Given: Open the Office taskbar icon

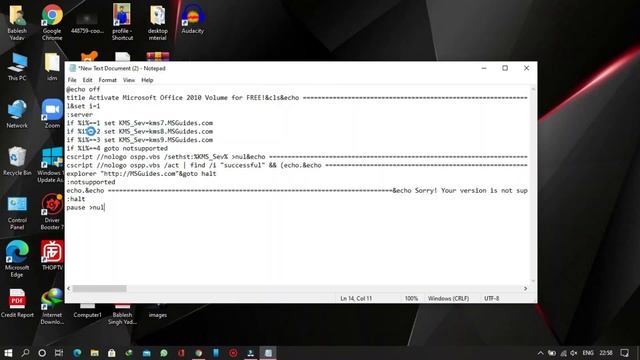Looking at the screenshot, I should (181, 353).
